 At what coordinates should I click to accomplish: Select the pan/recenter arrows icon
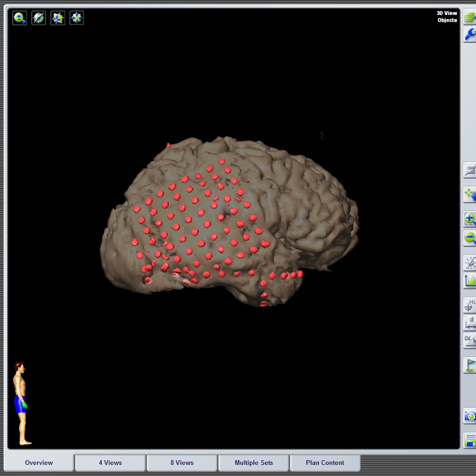[x=77, y=18]
